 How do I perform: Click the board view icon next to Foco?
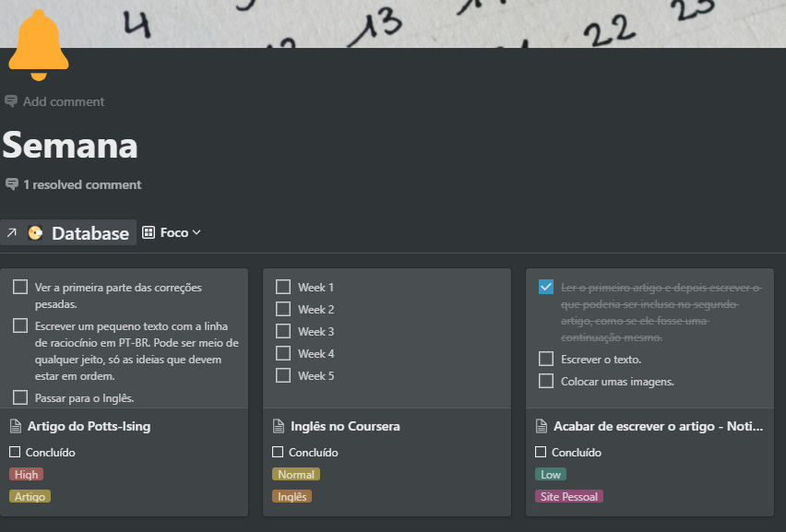149,232
